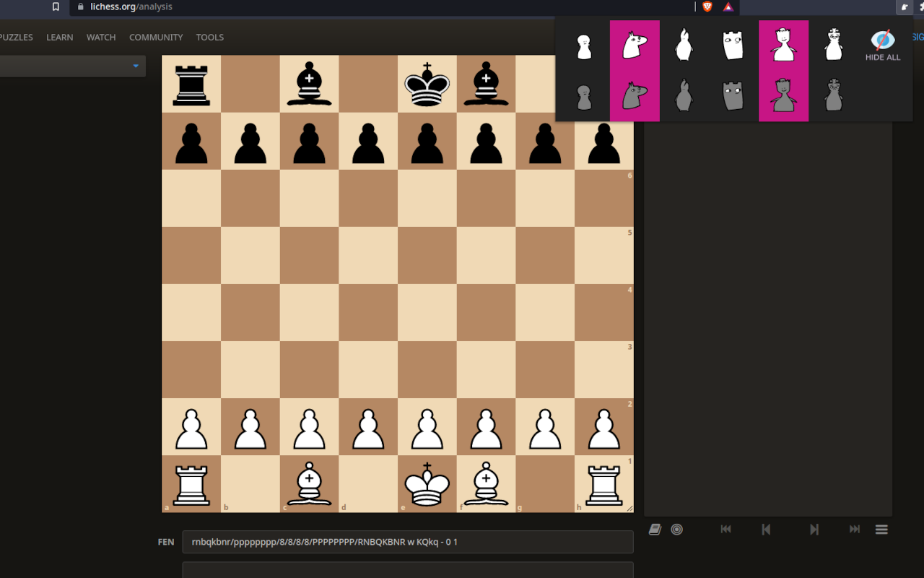Open the COMMUNITY menu

click(x=156, y=37)
